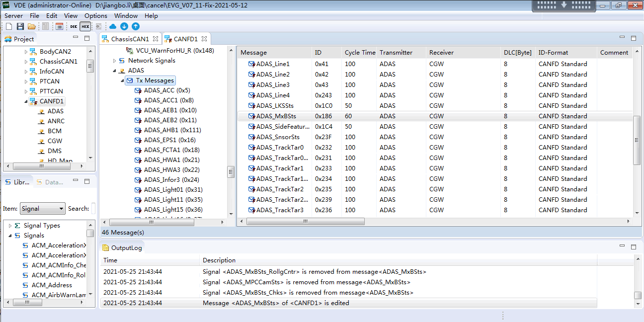Expand the Signal Types library node
644x322 pixels.
10,226
